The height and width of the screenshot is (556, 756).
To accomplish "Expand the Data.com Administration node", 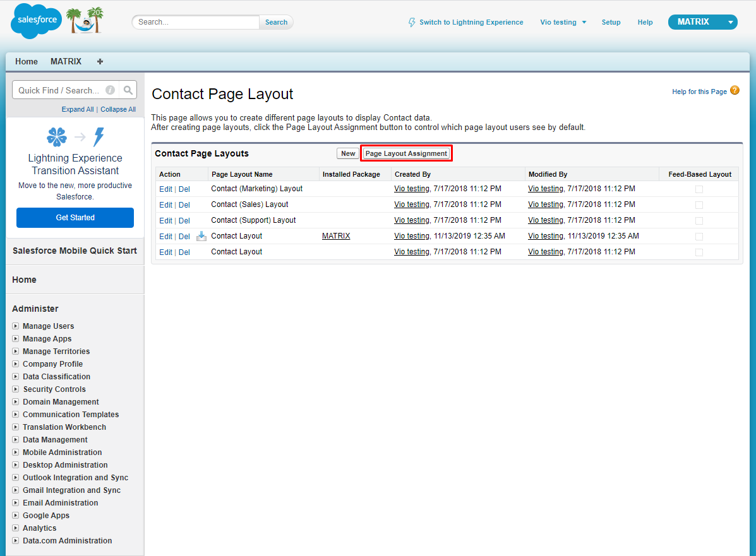I will coord(15,541).
